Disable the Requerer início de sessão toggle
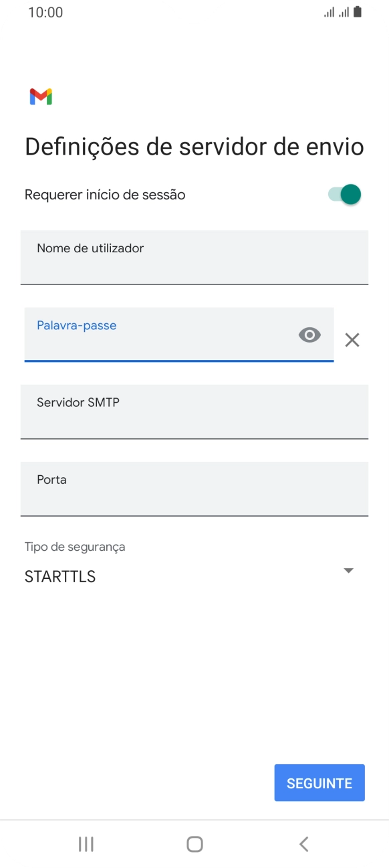The width and height of the screenshot is (389, 868). (344, 194)
